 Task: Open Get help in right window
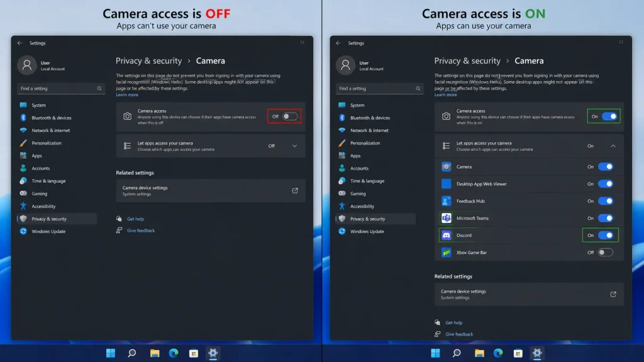point(454,322)
